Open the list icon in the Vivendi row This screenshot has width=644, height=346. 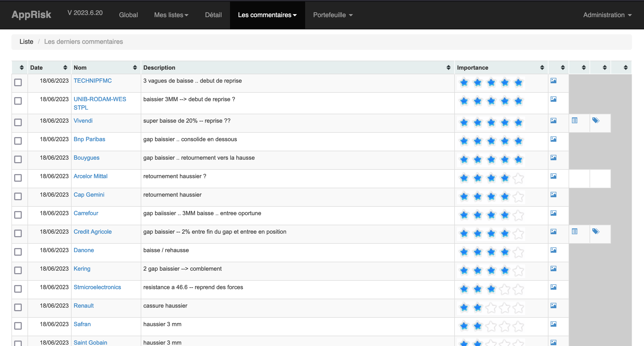(575, 120)
